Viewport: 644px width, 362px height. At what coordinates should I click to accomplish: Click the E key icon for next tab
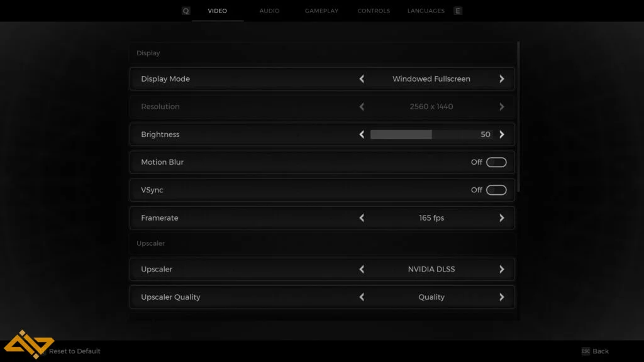click(x=457, y=11)
